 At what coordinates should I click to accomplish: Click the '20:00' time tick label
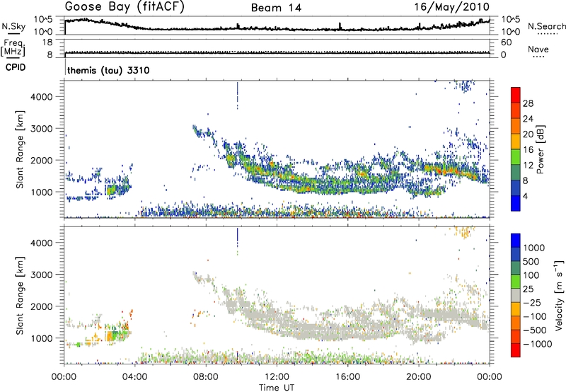point(419,377)
